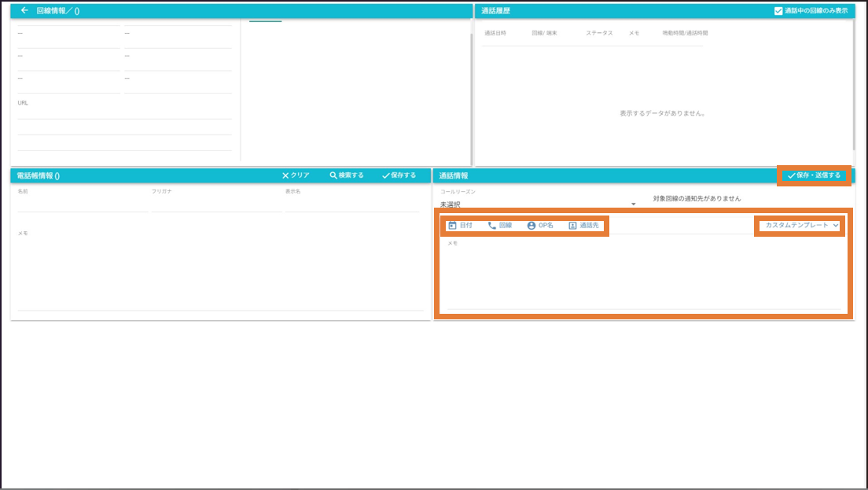Image resolution: width=868 pixels, height=490 pixels.
Task: Click the ステータス column header in 通話履歴
Action: 598,33
